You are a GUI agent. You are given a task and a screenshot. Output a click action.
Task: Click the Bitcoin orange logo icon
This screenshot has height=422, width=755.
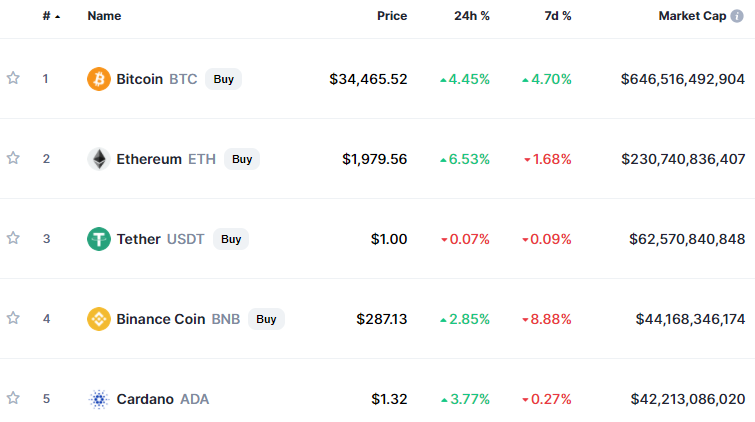[x=99, y=79]
